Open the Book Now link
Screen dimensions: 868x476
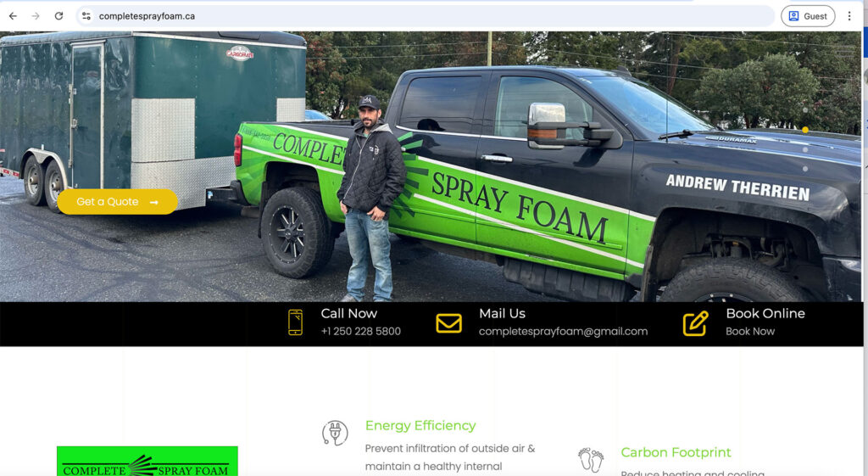point(750,332)
